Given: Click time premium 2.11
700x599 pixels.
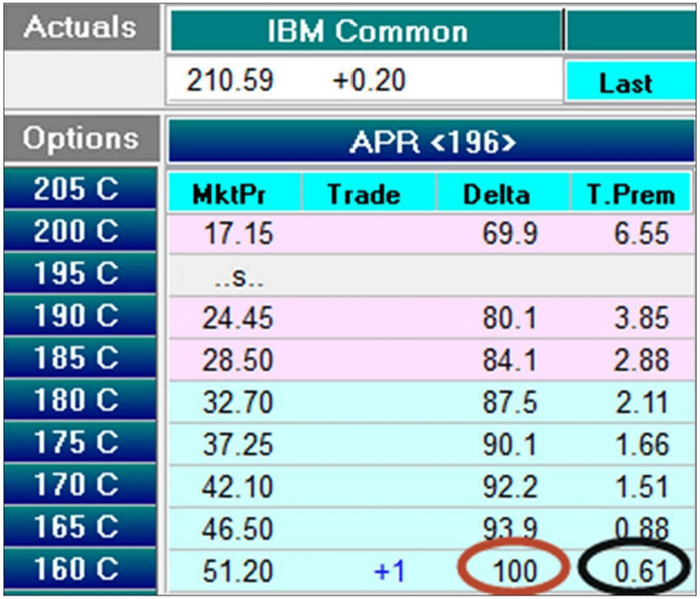Looking at the screenshot, I should 642,402.
